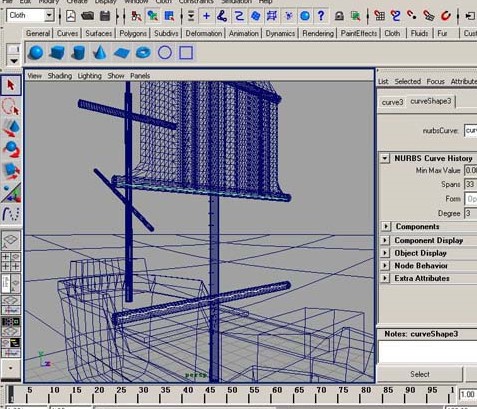Enable Snap to grids
Image resolution: width=477 pixels, height=409 pixels.
pos(379,16)
